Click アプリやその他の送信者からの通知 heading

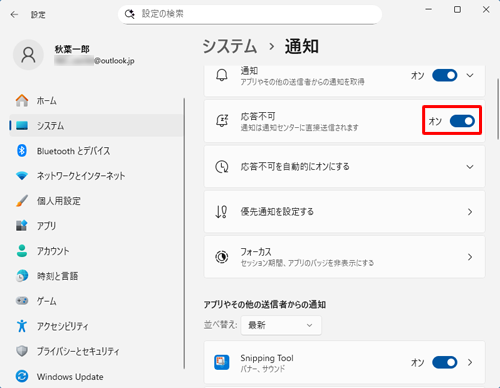pos(265,304)
